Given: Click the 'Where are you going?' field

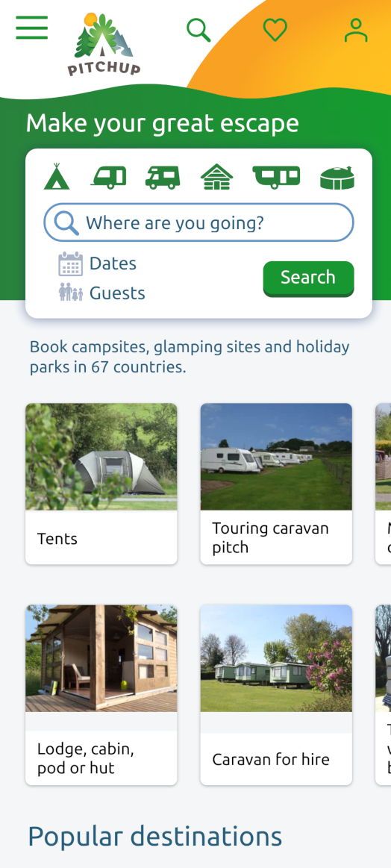Looking at the screenshot, I should (198, 222).
